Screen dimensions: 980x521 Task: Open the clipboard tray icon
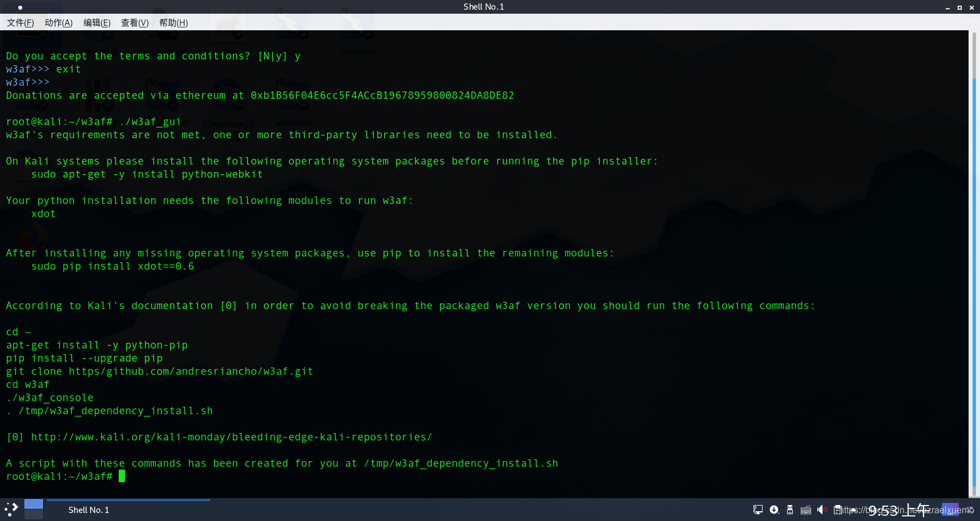(838, 510)
